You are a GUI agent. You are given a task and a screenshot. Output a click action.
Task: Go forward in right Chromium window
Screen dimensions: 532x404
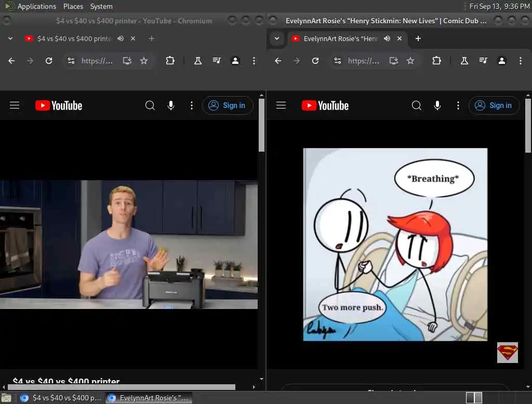(297, 61)
